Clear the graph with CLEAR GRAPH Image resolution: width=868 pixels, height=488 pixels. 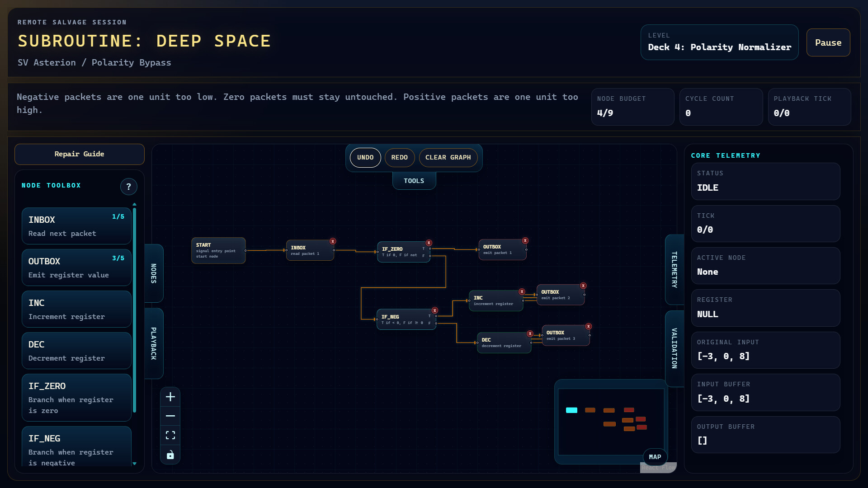click(448, 158)
